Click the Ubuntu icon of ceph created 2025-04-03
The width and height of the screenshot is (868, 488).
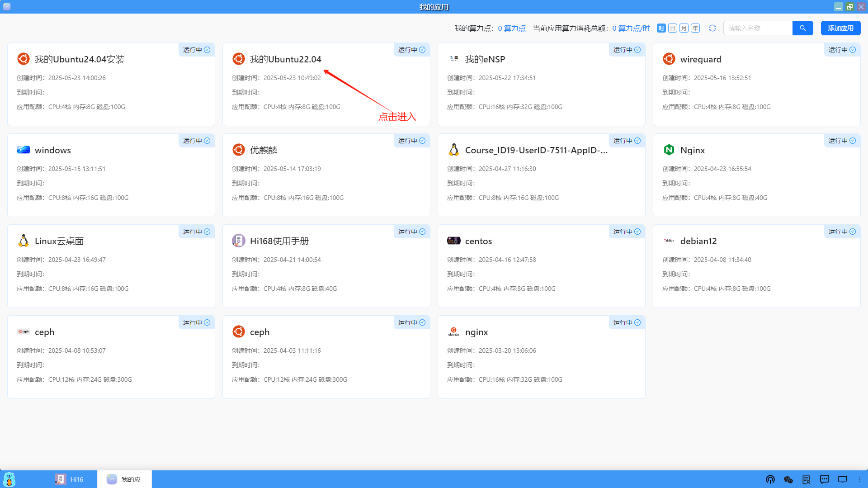click(239, 332)
